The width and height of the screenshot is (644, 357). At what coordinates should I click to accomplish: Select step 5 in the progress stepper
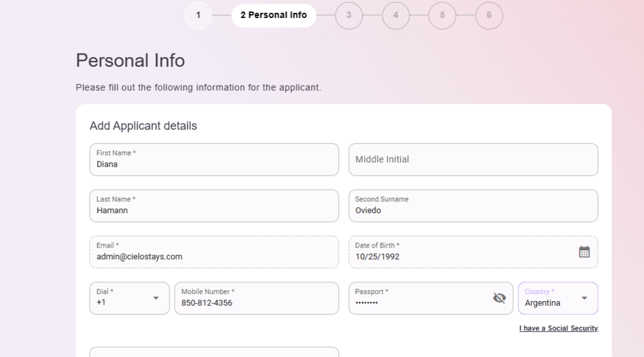[442, 15]
